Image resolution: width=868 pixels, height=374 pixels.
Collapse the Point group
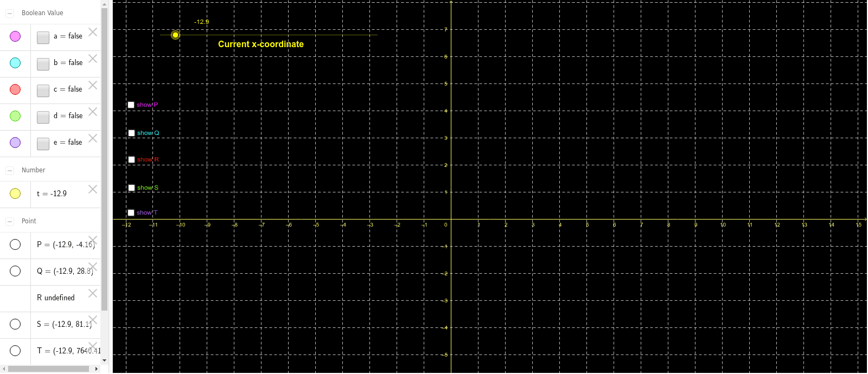pos(10,221)
